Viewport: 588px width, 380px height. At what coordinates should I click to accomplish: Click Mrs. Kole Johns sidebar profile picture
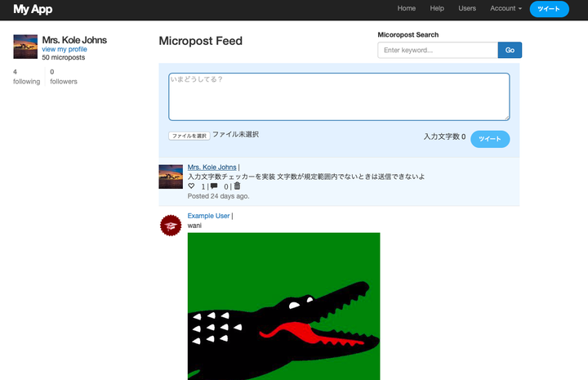[25, 47]
